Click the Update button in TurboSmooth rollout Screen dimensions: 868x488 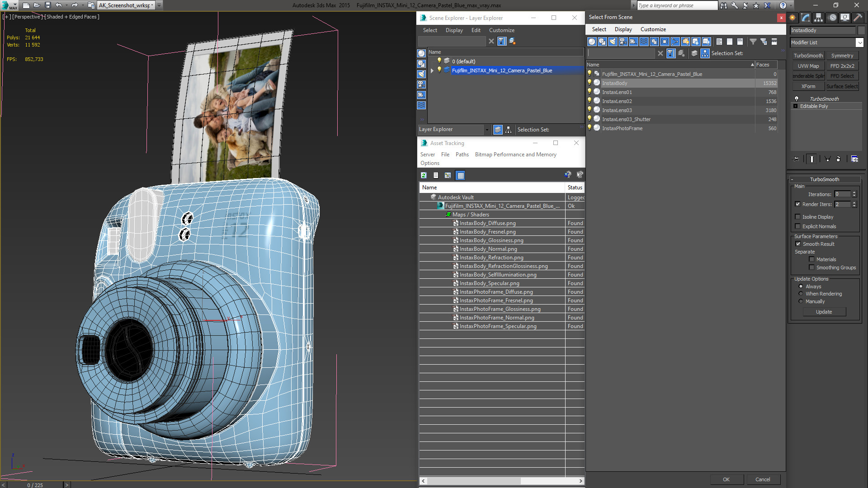[824, 312]
